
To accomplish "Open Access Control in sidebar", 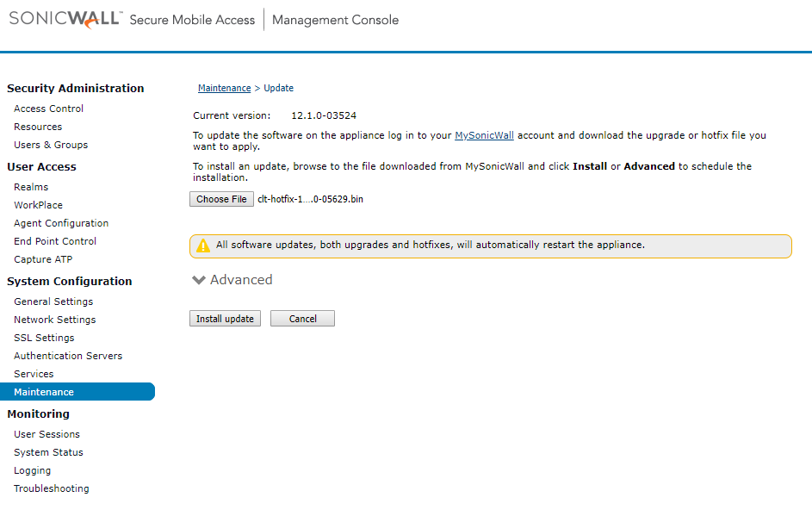I will [49, 109].
